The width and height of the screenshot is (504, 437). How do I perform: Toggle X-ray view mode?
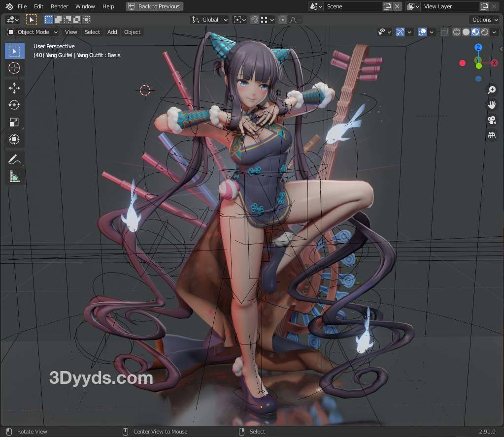(444, 32)
